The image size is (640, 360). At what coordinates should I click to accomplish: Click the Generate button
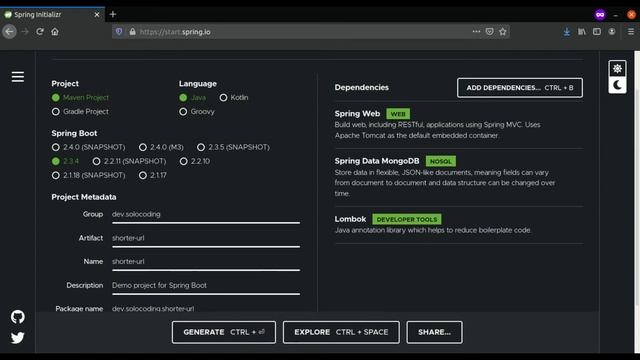[224, 332]
